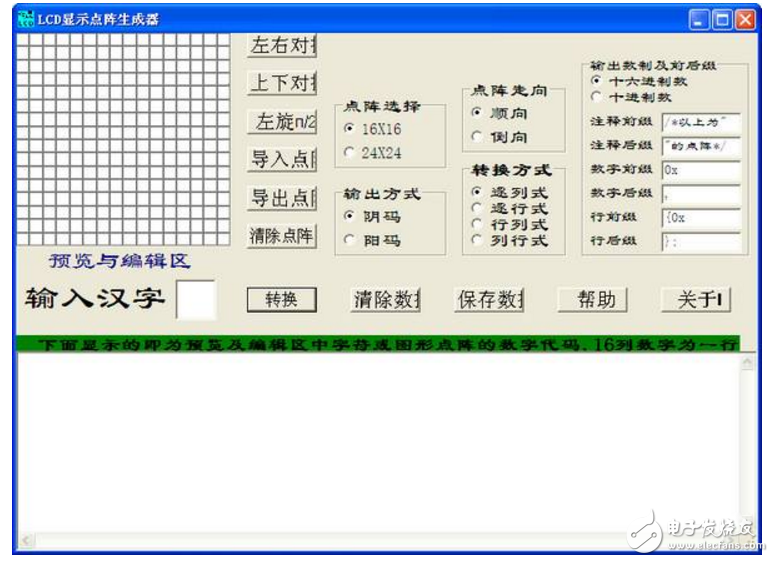Click the dot matrix preview editing grid
The width and height of the screenshot is (774, 562).
coord(123,140)
